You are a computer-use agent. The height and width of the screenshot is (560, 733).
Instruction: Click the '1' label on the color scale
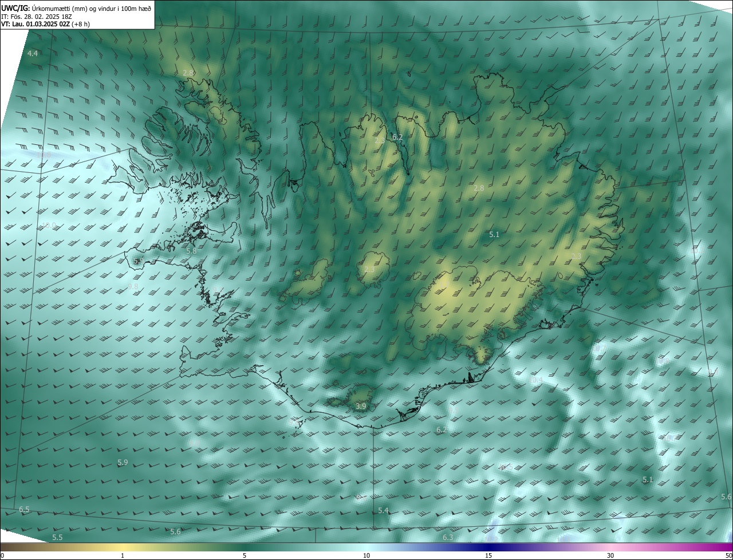pos(123,555)
